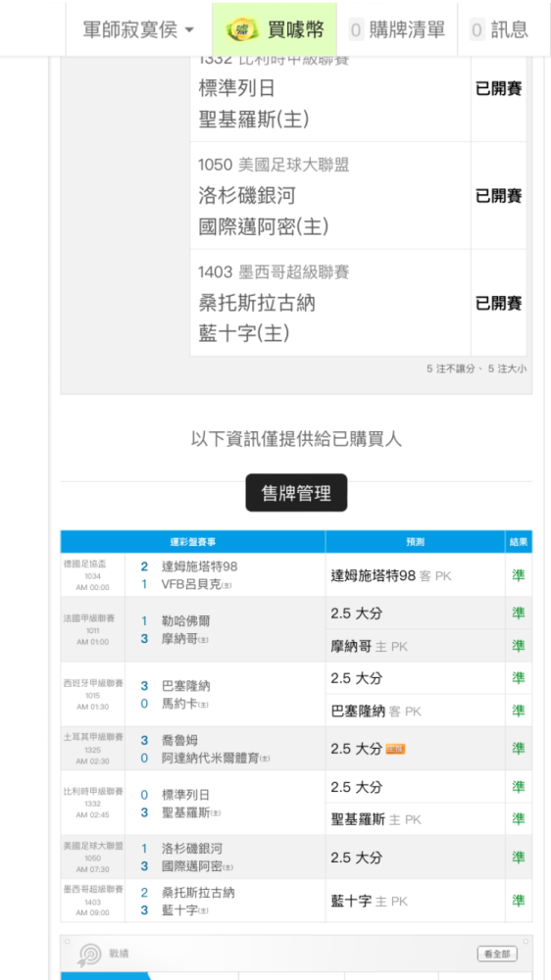Click 準 result for 達姆施塔特98 prediction

click(519, 575)
